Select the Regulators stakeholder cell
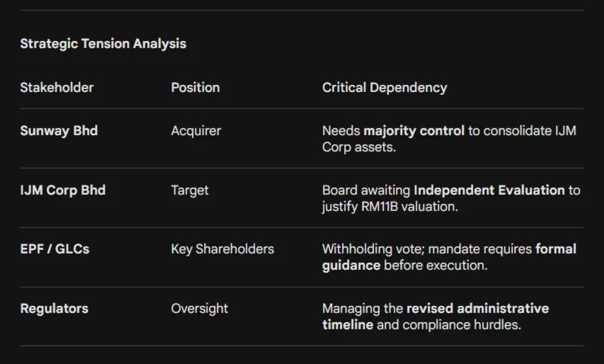 (55, 309)
